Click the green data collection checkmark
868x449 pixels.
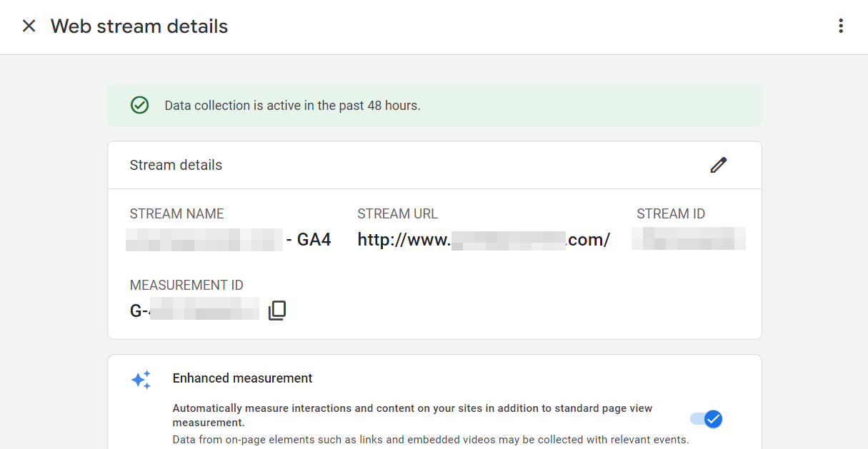click(140, 105)
